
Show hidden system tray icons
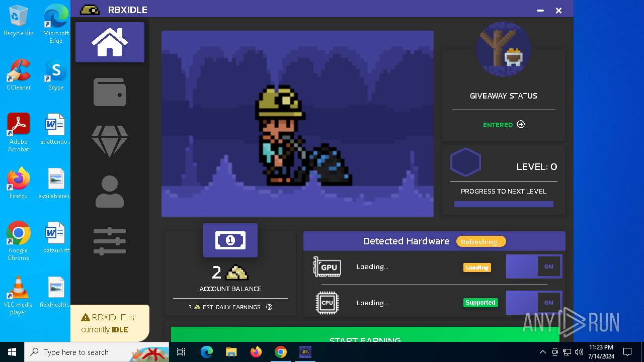(x=542, y=352)
